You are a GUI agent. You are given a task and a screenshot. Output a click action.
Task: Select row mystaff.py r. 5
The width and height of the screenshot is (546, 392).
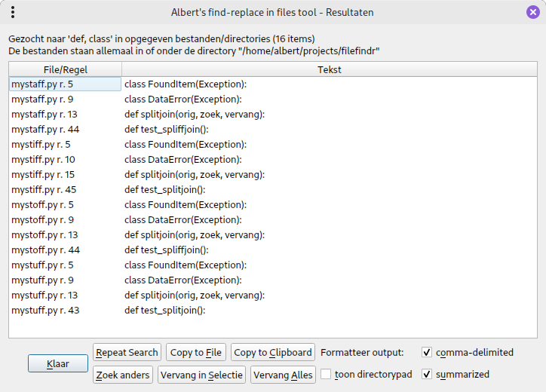pos(273,84)
